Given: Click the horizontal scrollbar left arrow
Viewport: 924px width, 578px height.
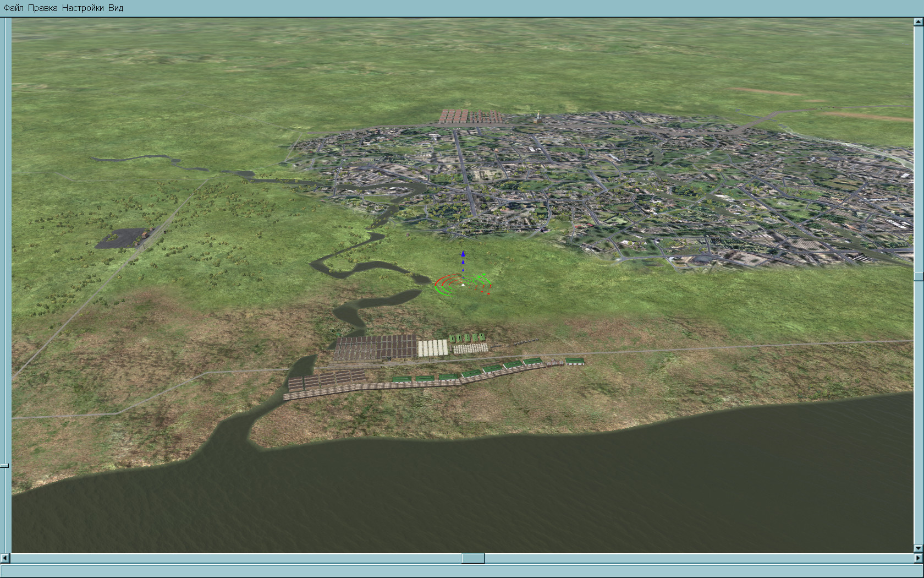Looking at the screenshot, I should [5, 558].
